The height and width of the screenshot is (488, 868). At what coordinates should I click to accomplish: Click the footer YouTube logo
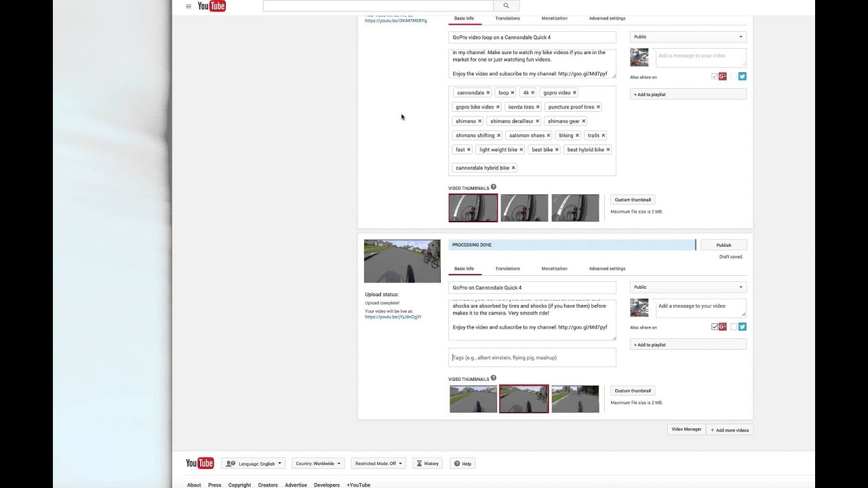(200, 463)
